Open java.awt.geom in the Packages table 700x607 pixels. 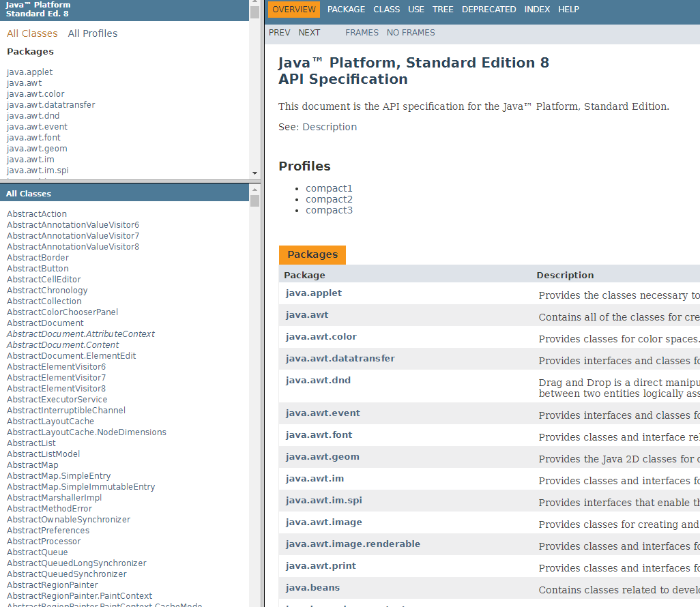tap(322, 457)
